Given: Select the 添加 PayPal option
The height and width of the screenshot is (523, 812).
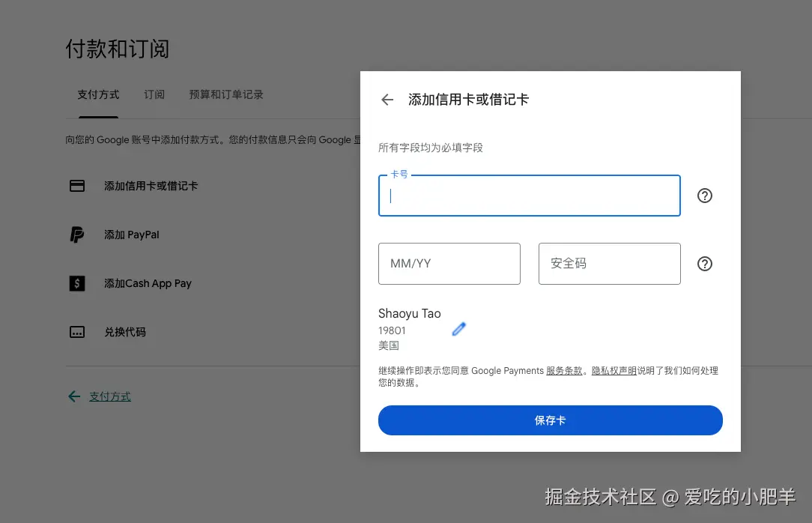Looking at the screenshot, I should pos(132,235).
